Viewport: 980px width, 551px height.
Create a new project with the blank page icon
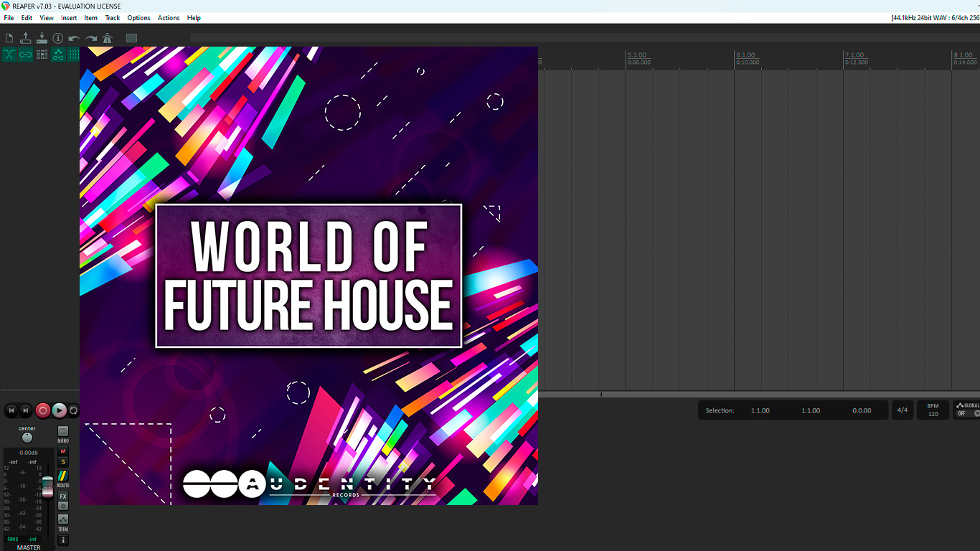coord(9,38)
